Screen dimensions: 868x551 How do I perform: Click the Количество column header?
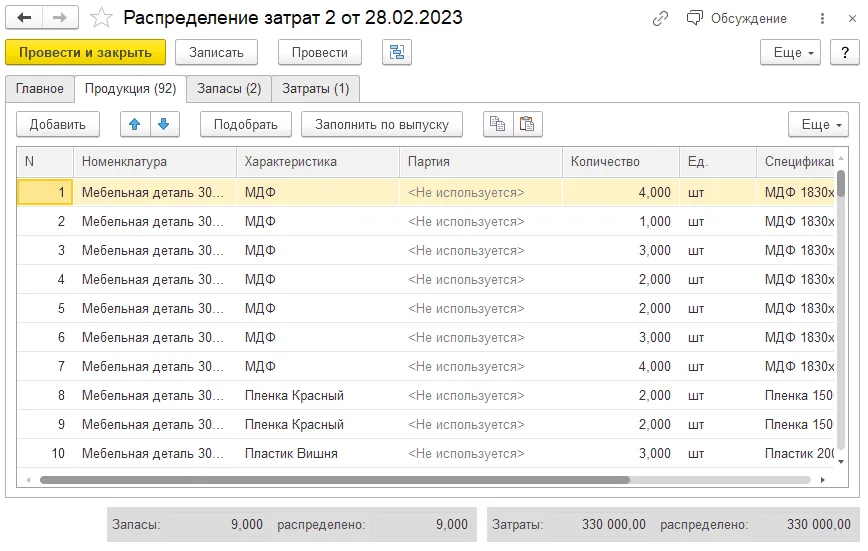[x=621, y=162]
